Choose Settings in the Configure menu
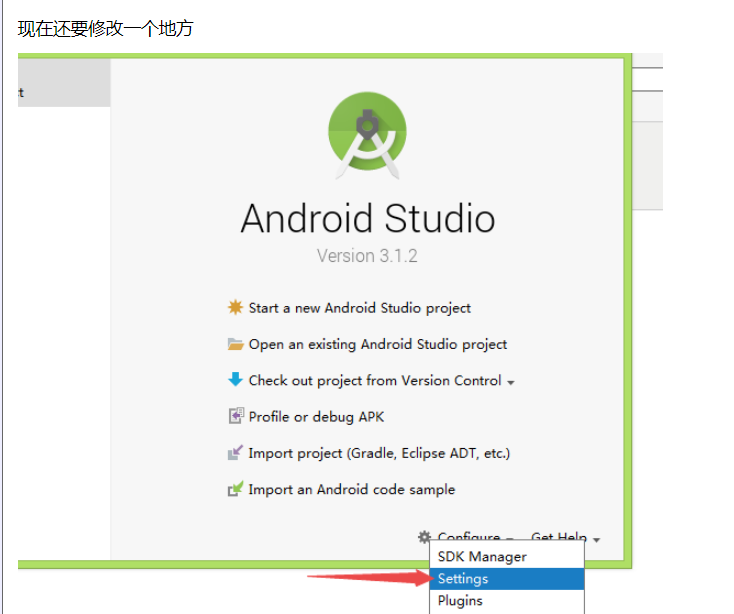 tap(507, 579)
